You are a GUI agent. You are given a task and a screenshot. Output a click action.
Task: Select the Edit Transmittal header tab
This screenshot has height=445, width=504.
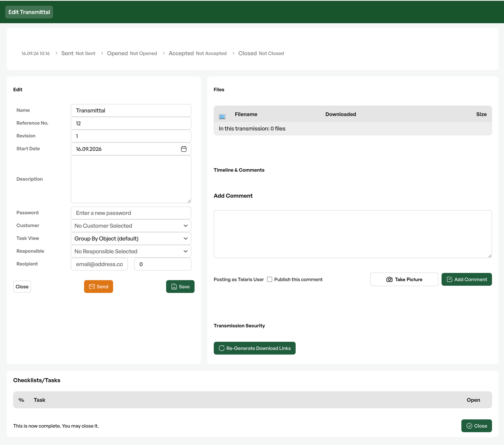(29, 12)
